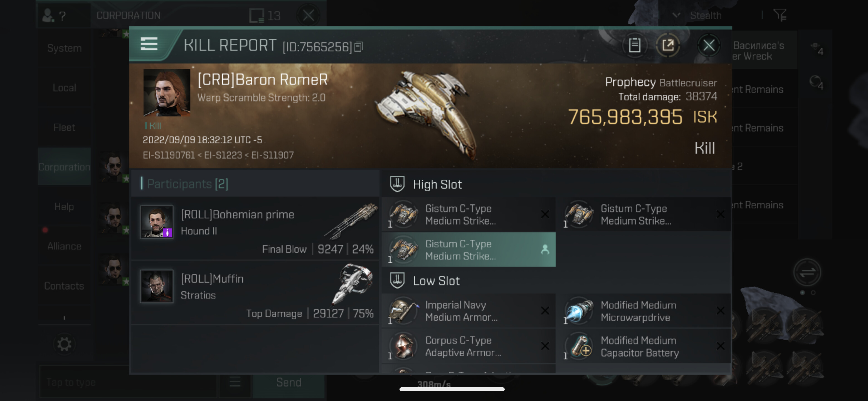Switch to the Alliance chat tab
Image resolution: width=868 pixels, height=401 pixels.
[x=64, y=246]
